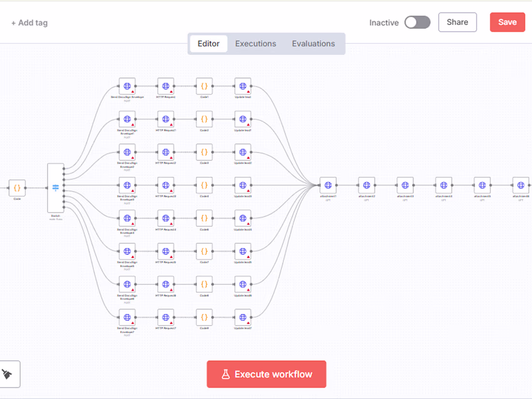Click the Share button
Screen dimensions: 532x399
pos(457,22)
